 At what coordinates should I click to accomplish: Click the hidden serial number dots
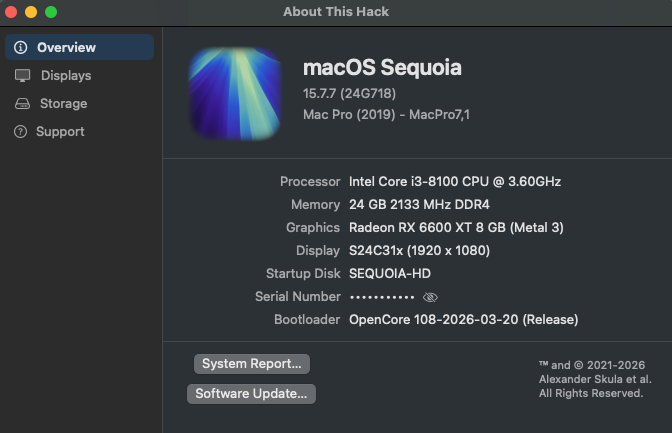tap(380, 297)
